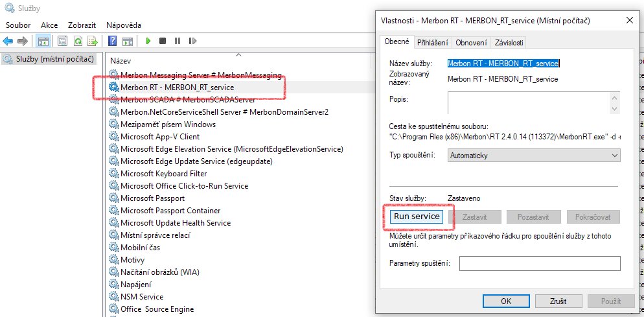
Task: Click the OK button in properties dialog
Action: 505,301
